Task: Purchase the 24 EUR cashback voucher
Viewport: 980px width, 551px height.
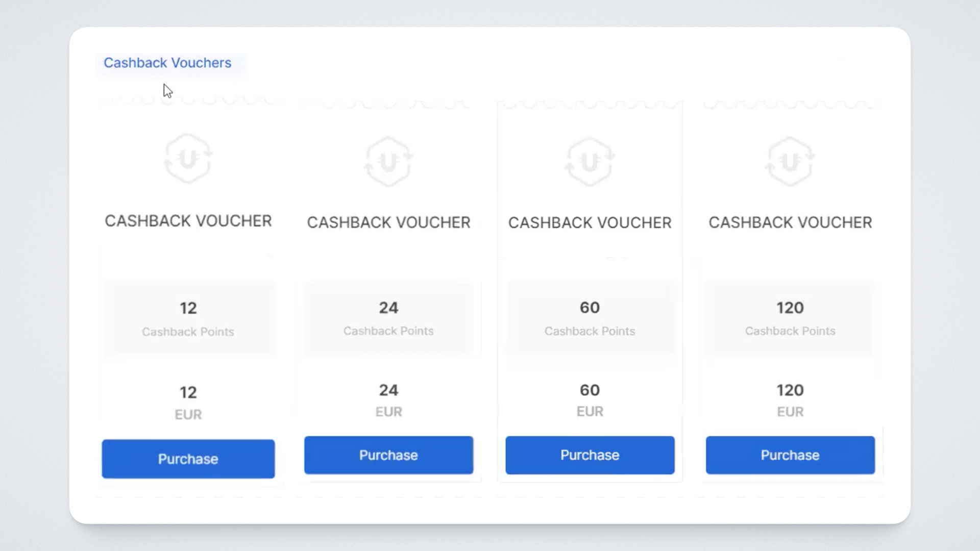Action: [388, 455]
